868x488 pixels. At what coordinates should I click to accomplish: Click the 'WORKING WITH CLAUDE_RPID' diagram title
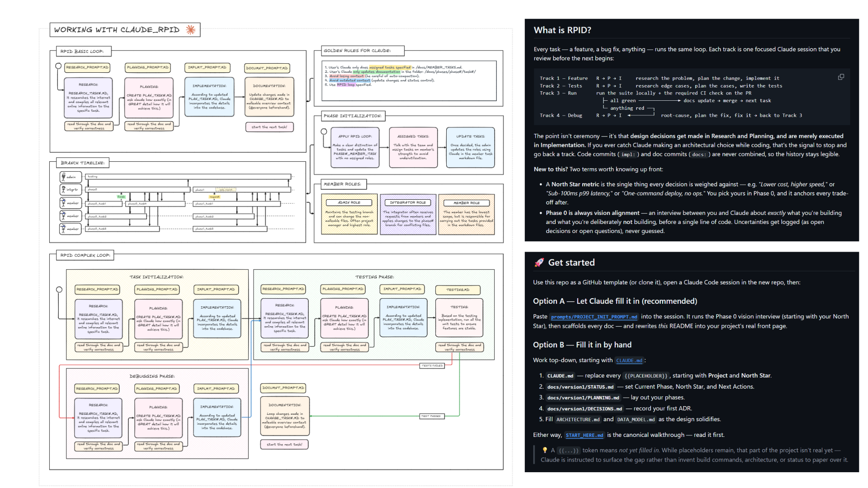[x=117, y=30]
